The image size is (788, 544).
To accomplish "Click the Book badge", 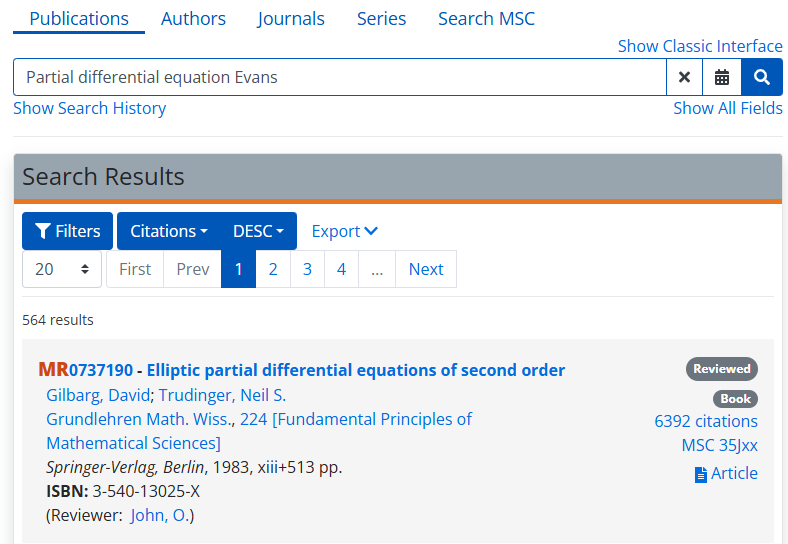I will point(735,399).
